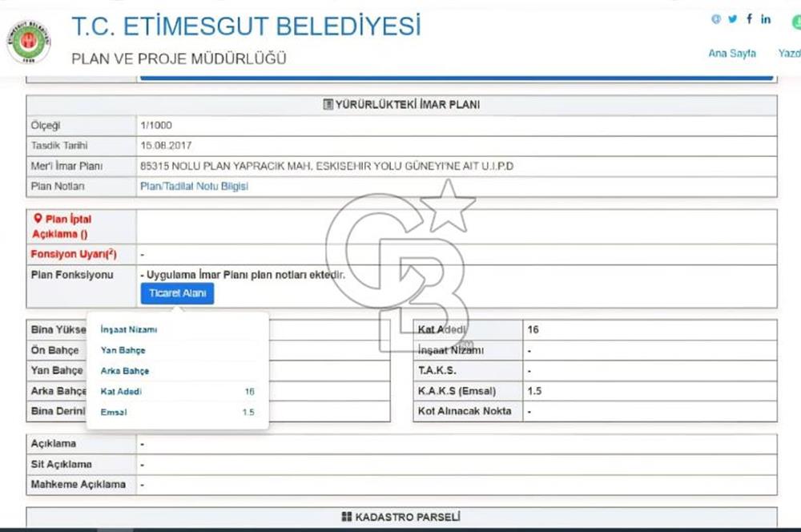801x532 pixels.
Task: Go to Ana Sayfa
Action: 732,54
